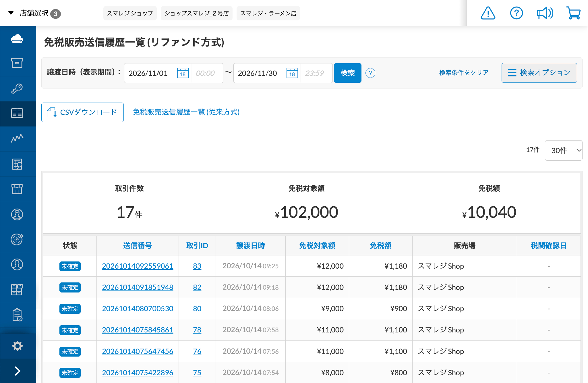Image resolution: width=588 pixels, height=383 pixels.
Task: Open the end date calendar picker
Action: coord(292,73)
